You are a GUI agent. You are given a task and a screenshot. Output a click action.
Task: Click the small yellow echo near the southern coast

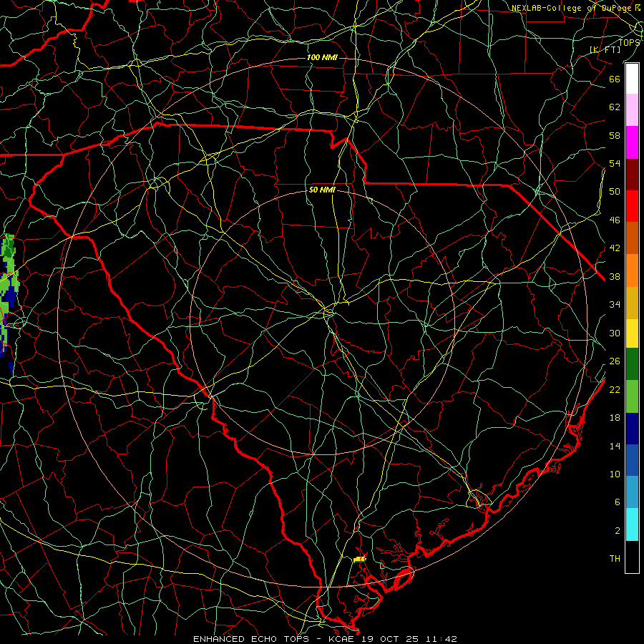click(359, 560)
